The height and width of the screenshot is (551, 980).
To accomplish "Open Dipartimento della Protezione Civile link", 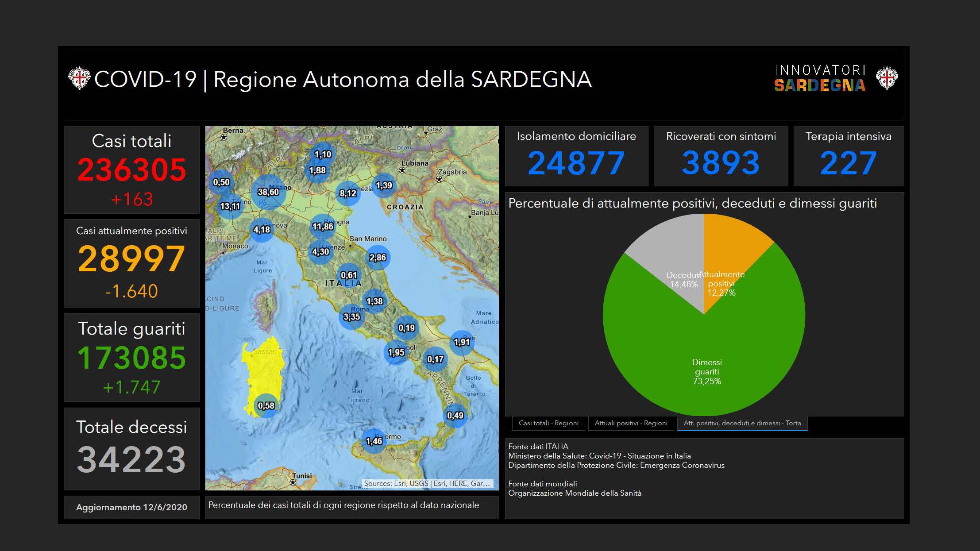I will coord(616,465).
